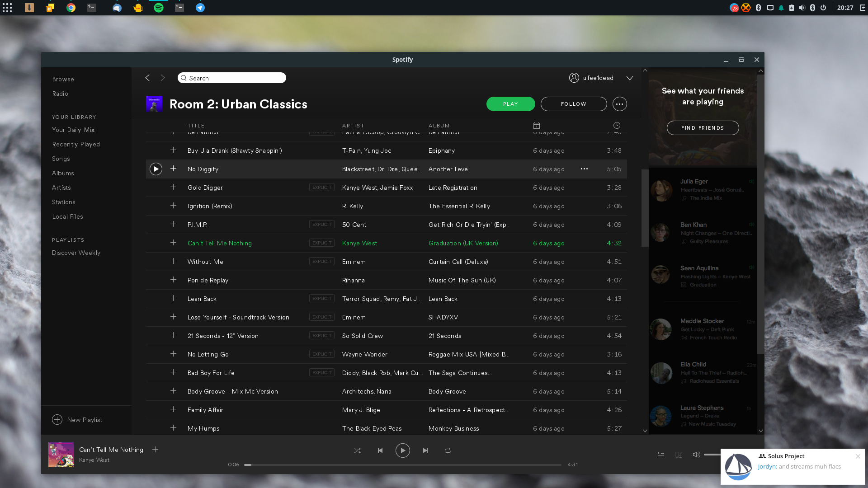Play the No Diggity track row
Screen dimensions: 868x488
pos(156,169)
